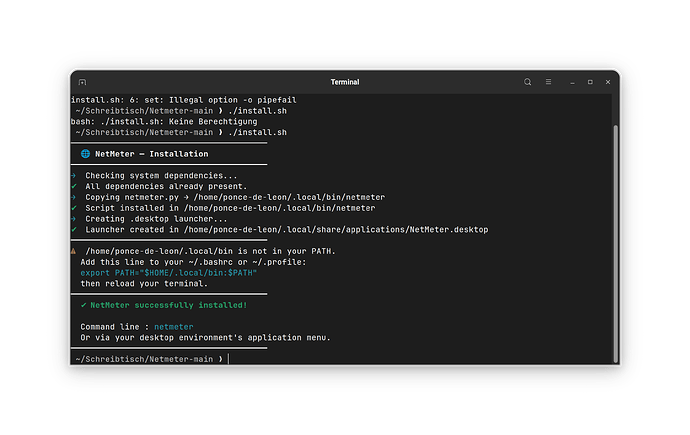Click the arrow beside Creating .desktop launcher
This screenshot has height=435, width=690.
pyautogui.click(x=73, y=219)
